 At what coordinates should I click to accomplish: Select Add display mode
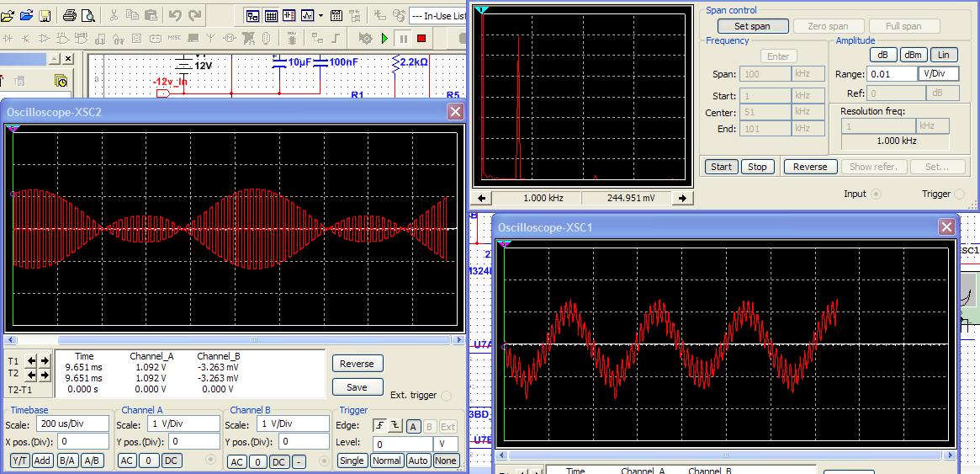click(x=43, y=461)
